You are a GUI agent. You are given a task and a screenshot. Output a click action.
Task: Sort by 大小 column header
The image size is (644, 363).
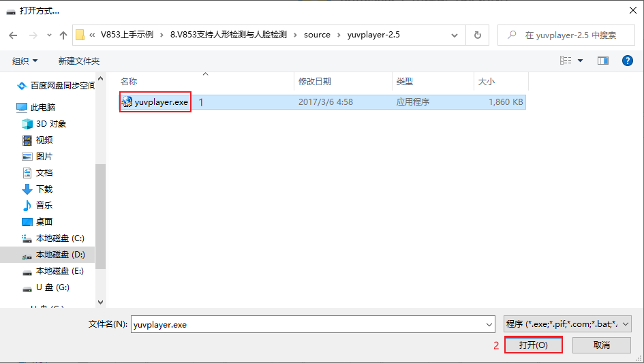tap(487, 81)
